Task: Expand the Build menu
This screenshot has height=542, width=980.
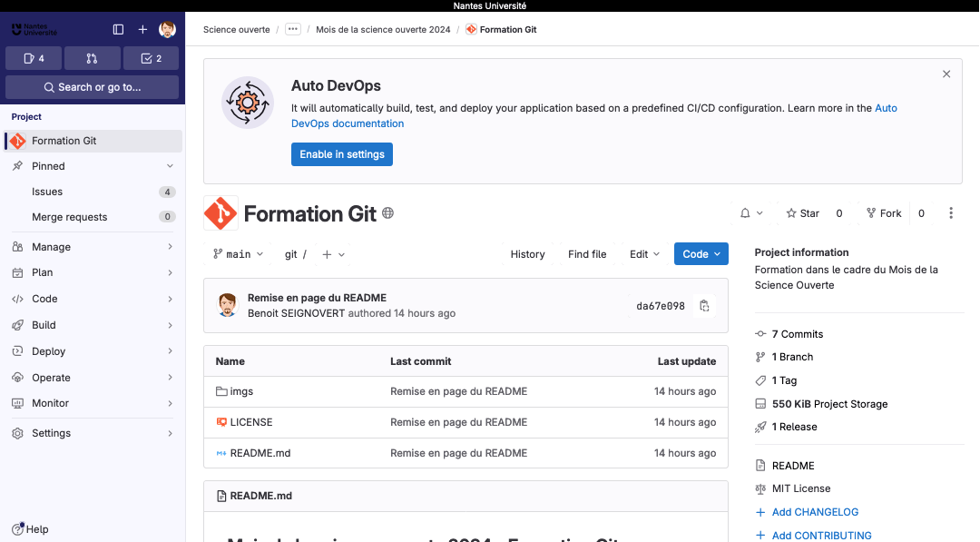Action: pos(93,325)
